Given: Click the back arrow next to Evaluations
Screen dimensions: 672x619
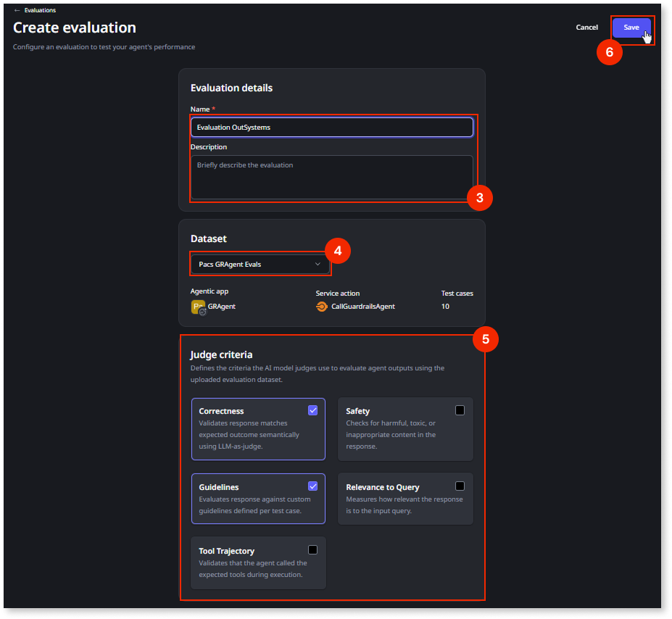Looking at the screenshot, I should coord(17,10).
